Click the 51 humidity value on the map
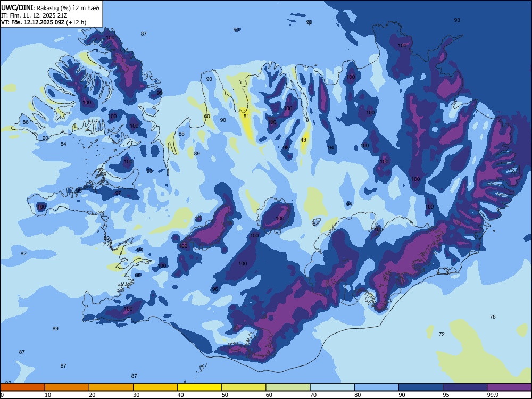The height and width of the screenshot is (399, 532). pyautogui.click(x=246, y=117)
